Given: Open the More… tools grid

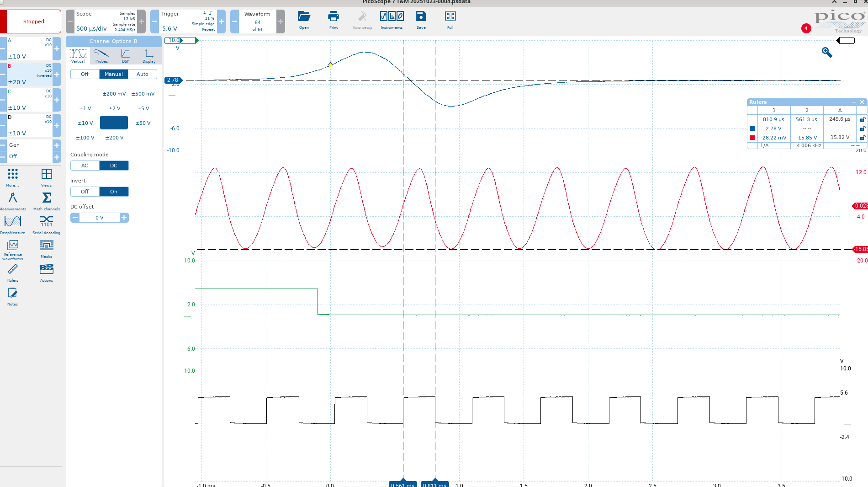Looking at the screenshot, I should [12, 177].
